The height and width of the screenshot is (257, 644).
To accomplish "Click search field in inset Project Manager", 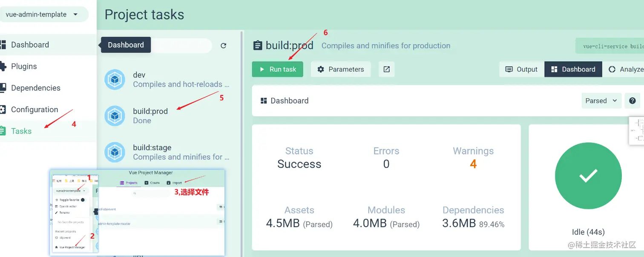I will point(151,193).
